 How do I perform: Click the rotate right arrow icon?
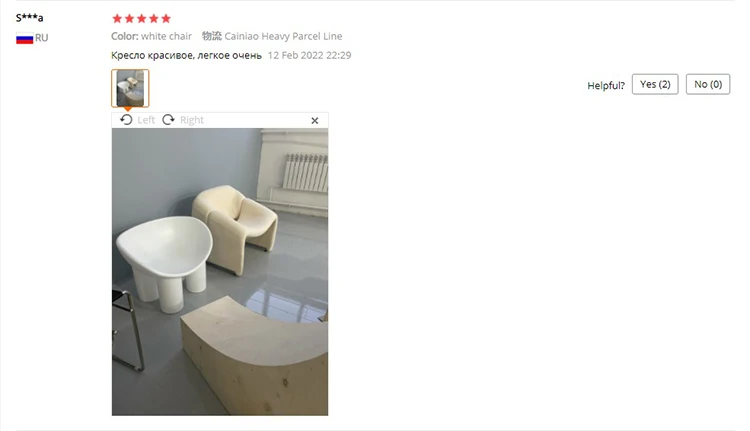tap(168, 120)
